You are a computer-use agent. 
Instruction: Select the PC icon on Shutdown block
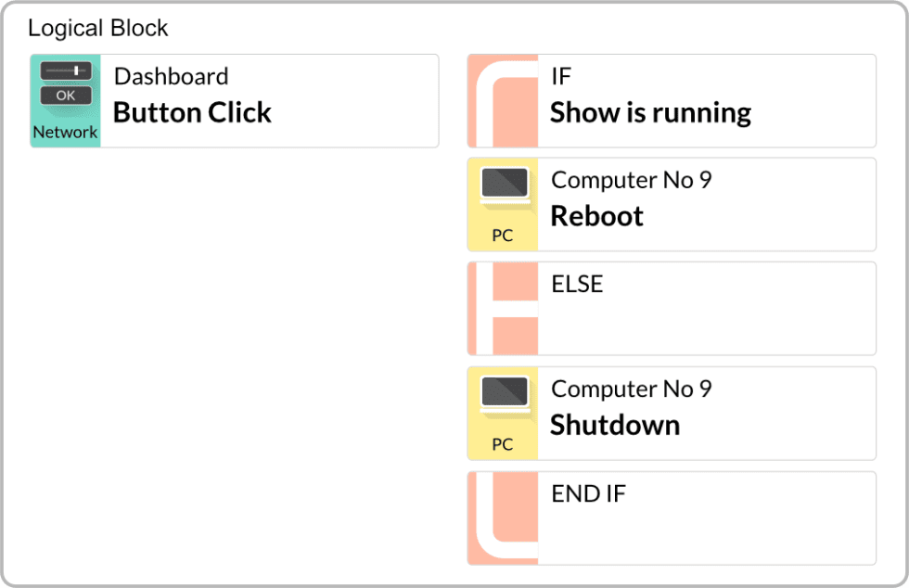coord(502,413)
